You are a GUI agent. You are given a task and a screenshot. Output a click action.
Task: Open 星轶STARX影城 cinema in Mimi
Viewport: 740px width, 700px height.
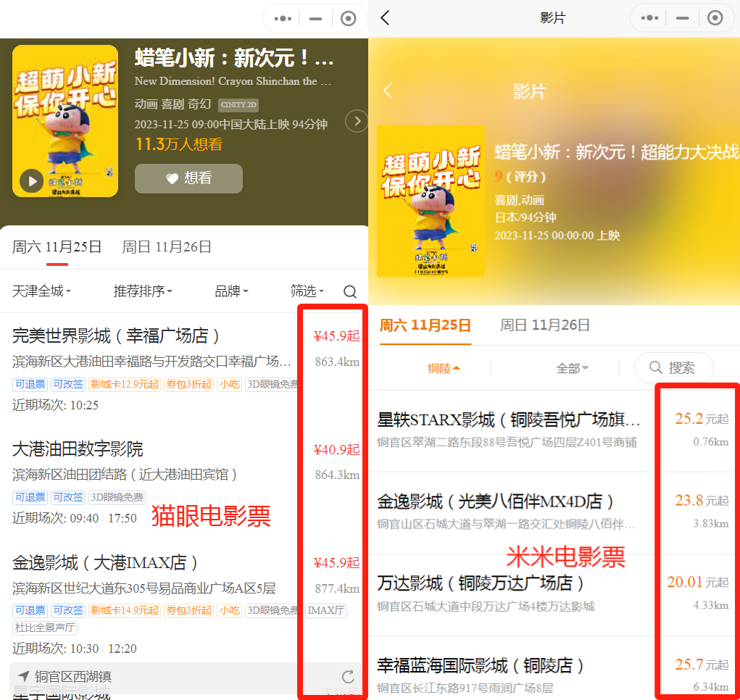click(x=508, y=420)
